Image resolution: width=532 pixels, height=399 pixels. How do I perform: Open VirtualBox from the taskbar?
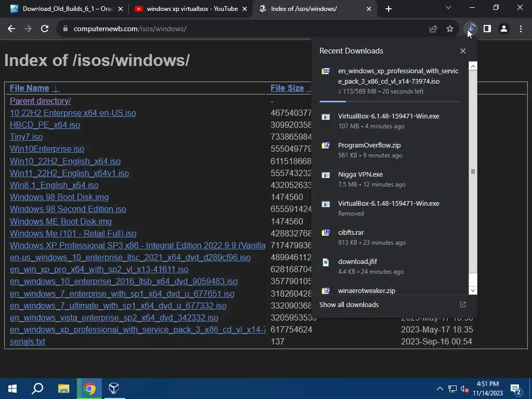click(x=114, y=389)
